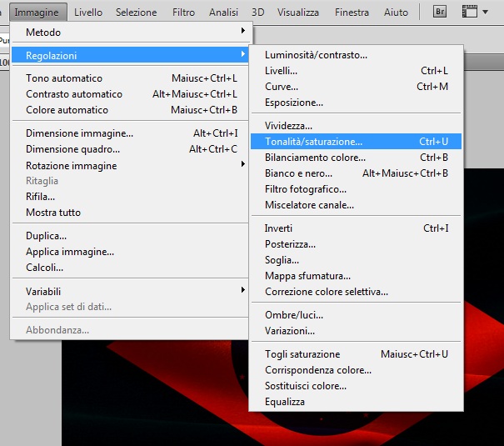Choose Togli saturazione
The width and height of the screenshot is (504, 446).
[x=356, y=354]
